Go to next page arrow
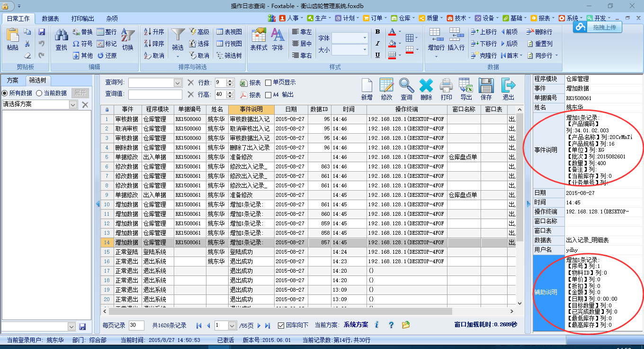 (x=259, y=325)
